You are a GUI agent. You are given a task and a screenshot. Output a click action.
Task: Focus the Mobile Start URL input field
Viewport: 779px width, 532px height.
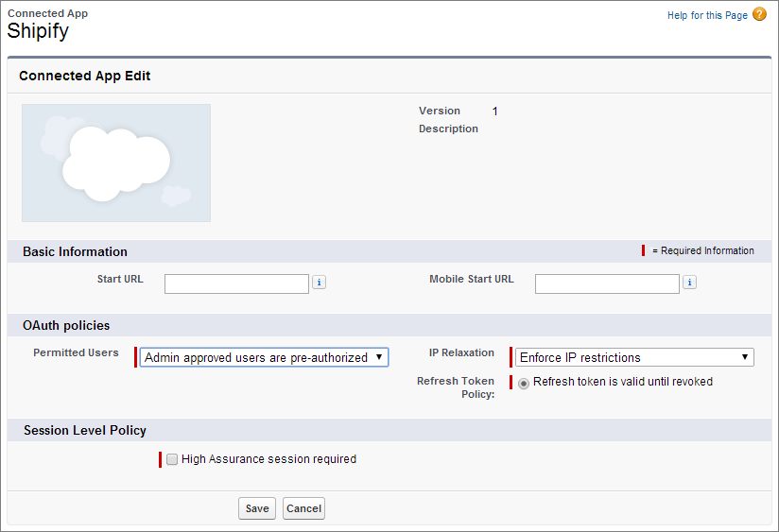(607, 283)
